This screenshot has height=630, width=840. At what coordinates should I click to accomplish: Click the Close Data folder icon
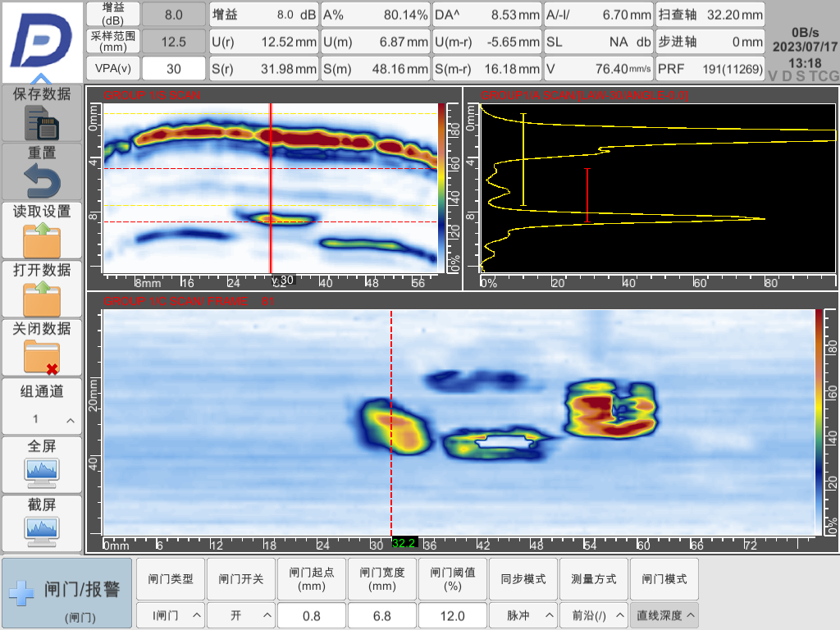[41, 357]
